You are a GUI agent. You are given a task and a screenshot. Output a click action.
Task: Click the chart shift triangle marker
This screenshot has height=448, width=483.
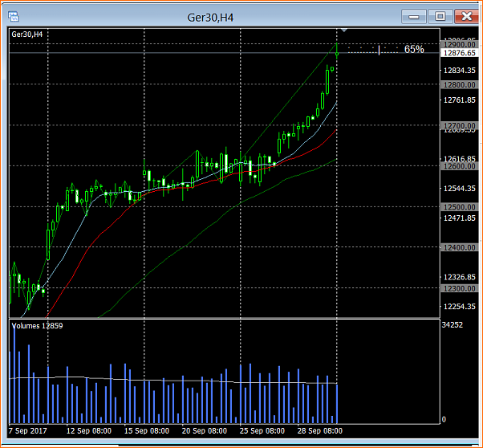click(x=344, y=31)
